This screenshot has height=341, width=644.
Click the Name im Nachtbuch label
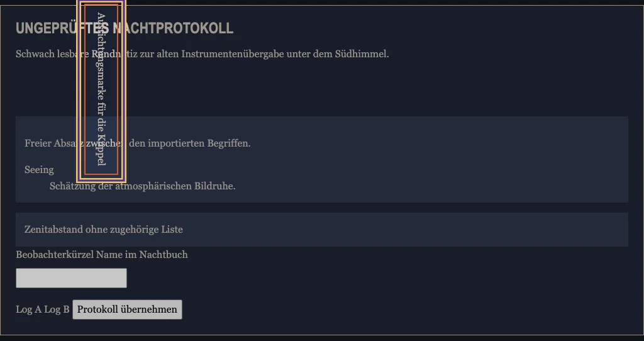[142, 255]
